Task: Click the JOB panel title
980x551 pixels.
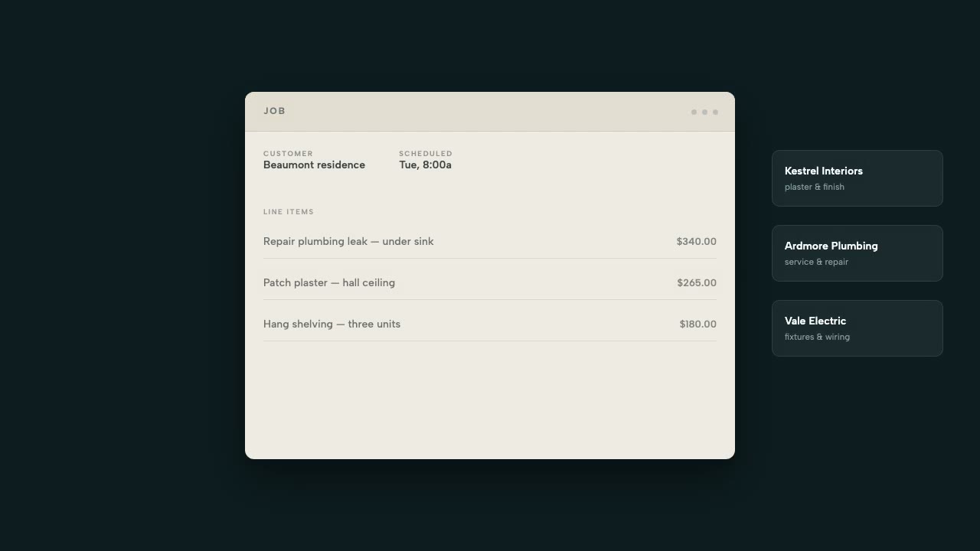Action: point(274,111)
